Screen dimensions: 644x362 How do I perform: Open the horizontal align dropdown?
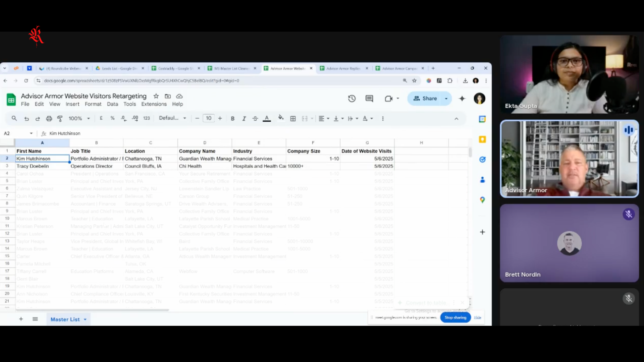[x=324, y=118]
